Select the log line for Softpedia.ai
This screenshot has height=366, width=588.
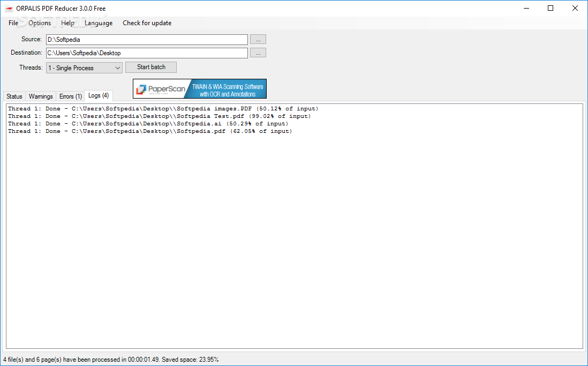pos(148,124)
